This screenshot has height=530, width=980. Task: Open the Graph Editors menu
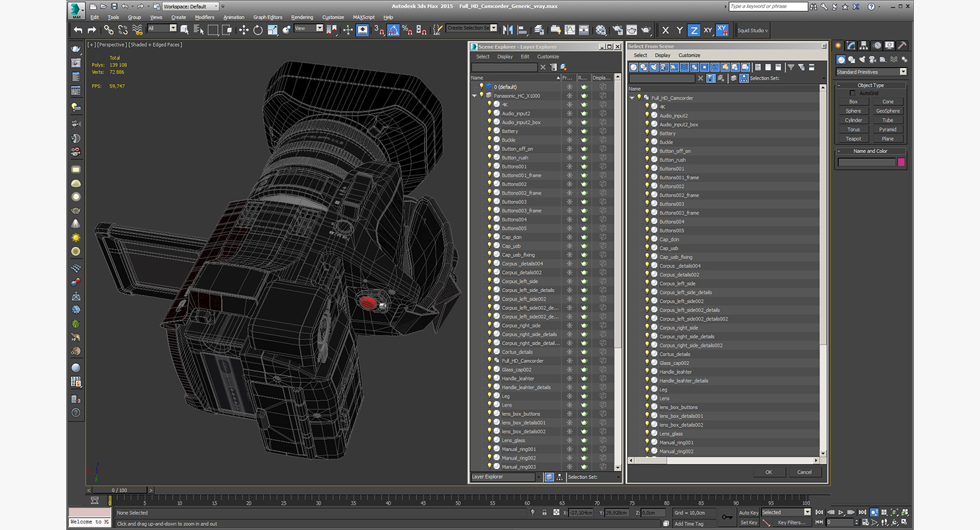pos(268,17)
